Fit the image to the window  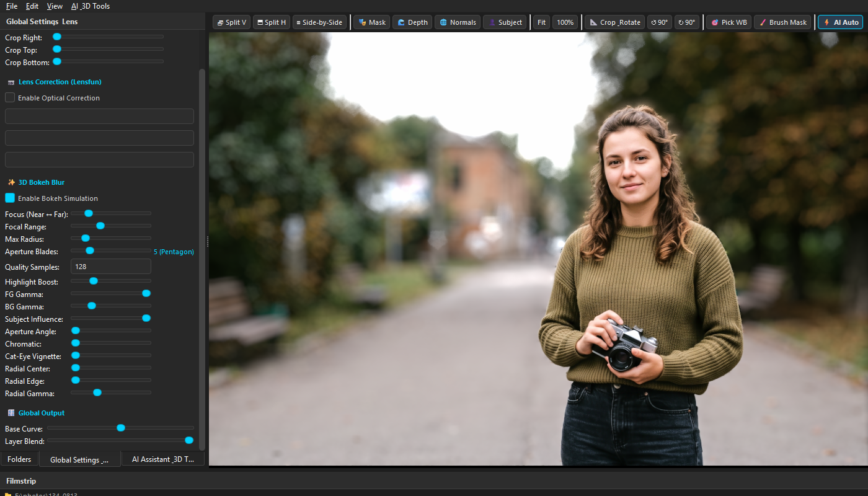(x=542, y=22)
